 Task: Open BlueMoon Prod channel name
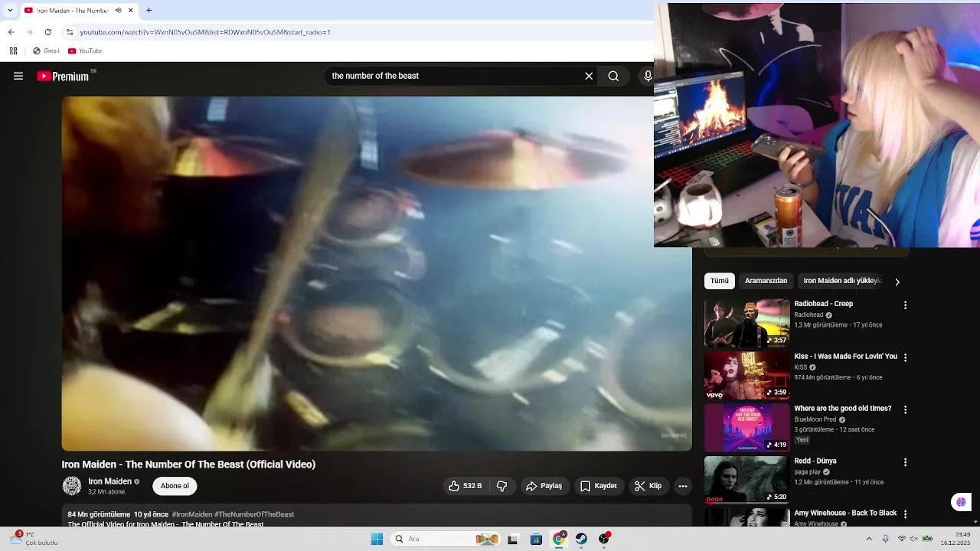815,419
